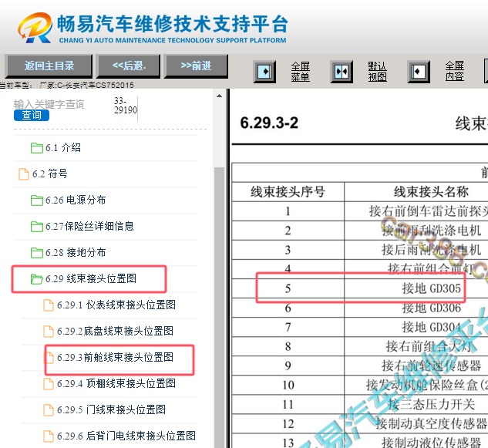Viewport: 488px width, 448px height.
Task: Click the 6.29.3-2 section heading
Action: point(269,123)
